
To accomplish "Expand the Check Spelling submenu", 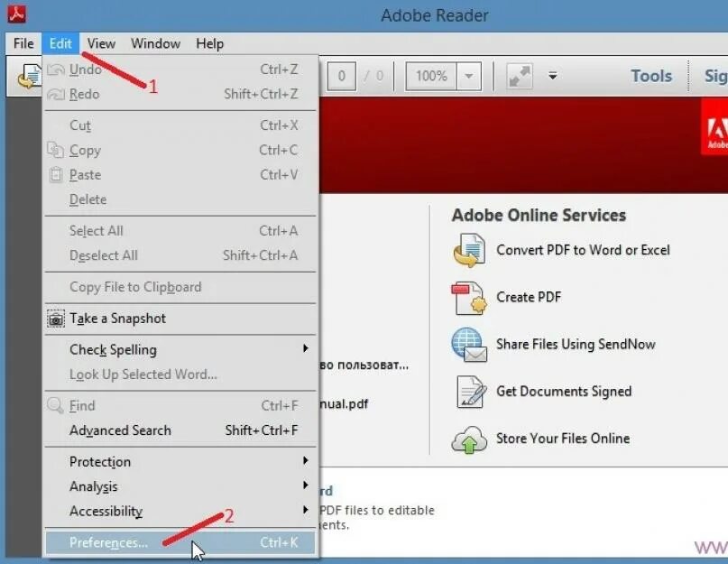I will click(x=180, y=349).
